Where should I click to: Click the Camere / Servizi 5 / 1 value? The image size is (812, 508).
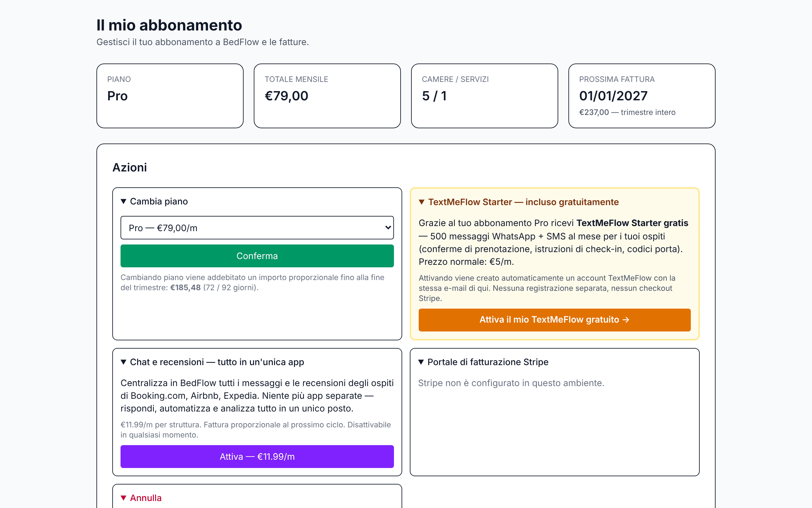pos(434,96)
